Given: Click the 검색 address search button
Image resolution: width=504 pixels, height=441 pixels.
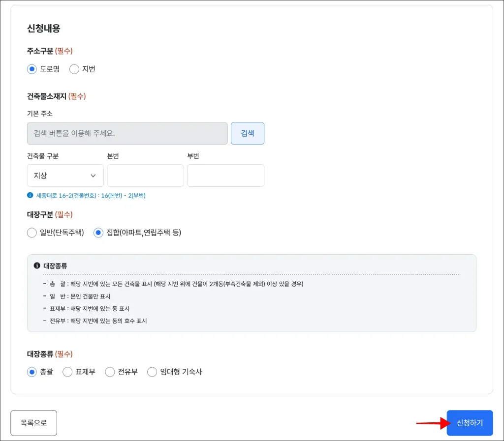Looking at the screenshot, I should tap(248, 133).
